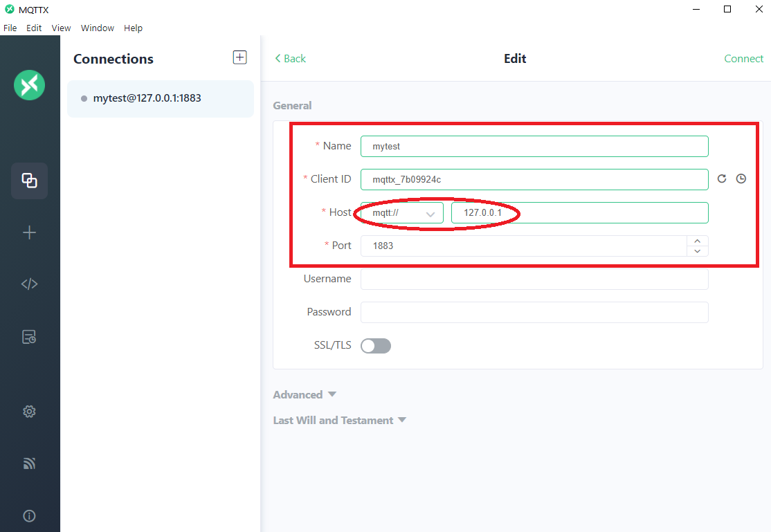The image size is (771, 532).
Task: Click the Connect link
Action: tap(743, 58)
